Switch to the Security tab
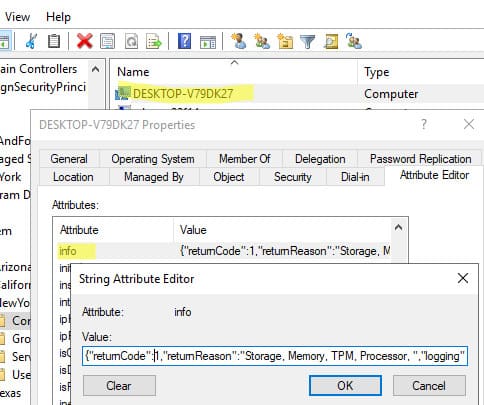The image size is (484, 405). [x=293, y=177]
